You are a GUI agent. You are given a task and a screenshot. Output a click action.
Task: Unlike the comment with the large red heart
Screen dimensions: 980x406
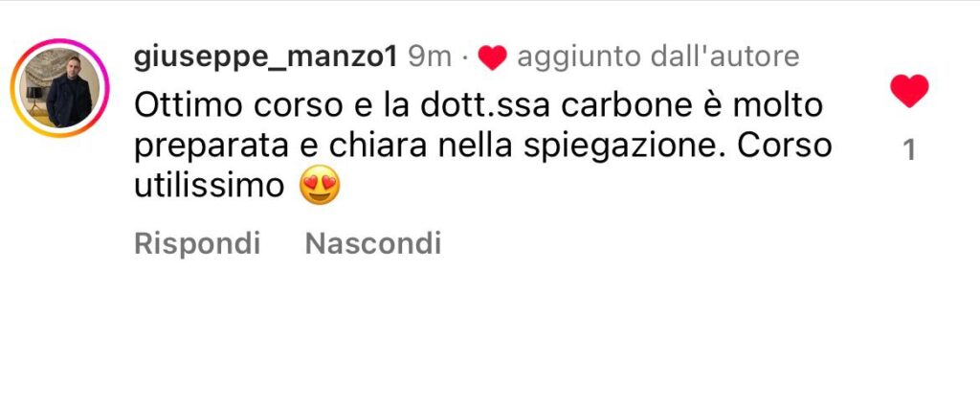coord(909,91)
